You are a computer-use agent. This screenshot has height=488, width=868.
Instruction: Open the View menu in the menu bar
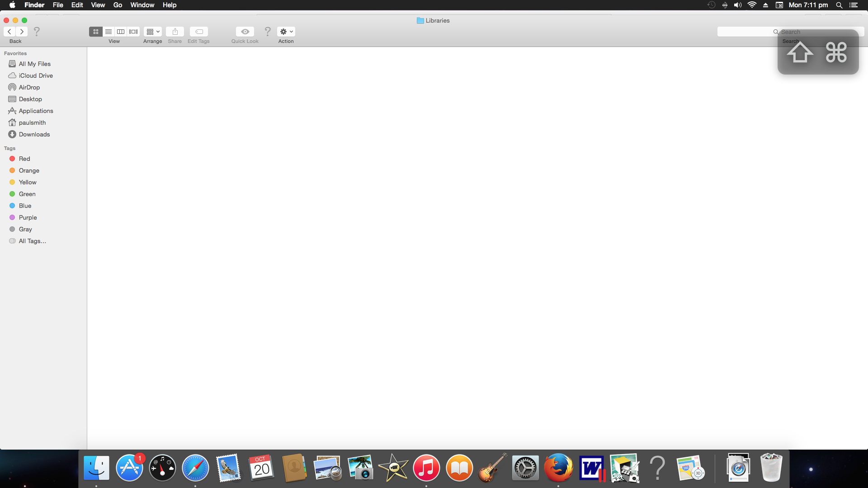tap(98, 5)
